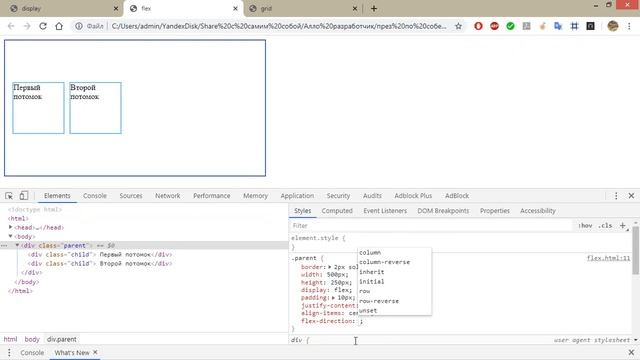Go forward with browser forward arrow
The image size is (640, 360).
pyautogui.click(x=27, y=26)
